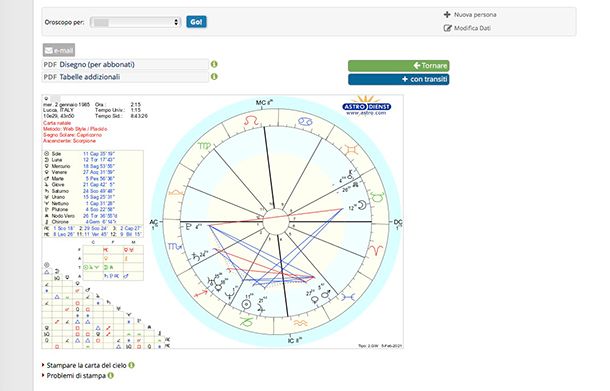The image size is (610, 391).
Task: Click the MC label atop the chart
Action: tap(264, 103)
